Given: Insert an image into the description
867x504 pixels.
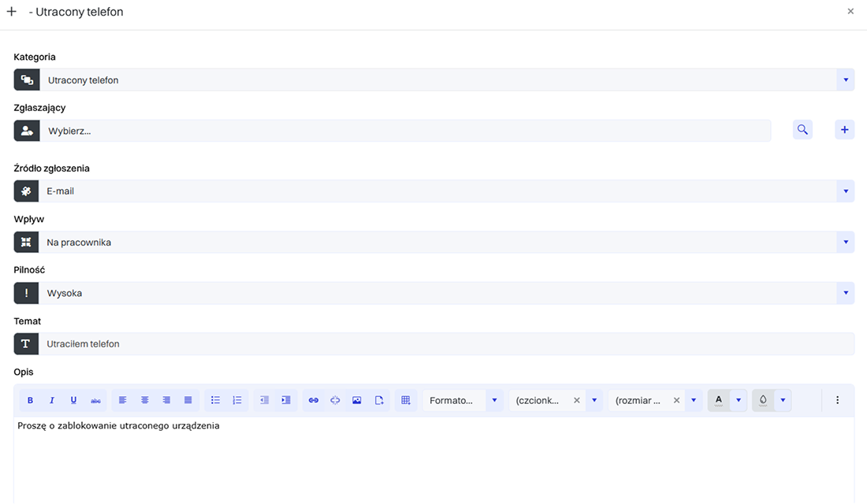Looking at the screenshot, I should point(357,400).
